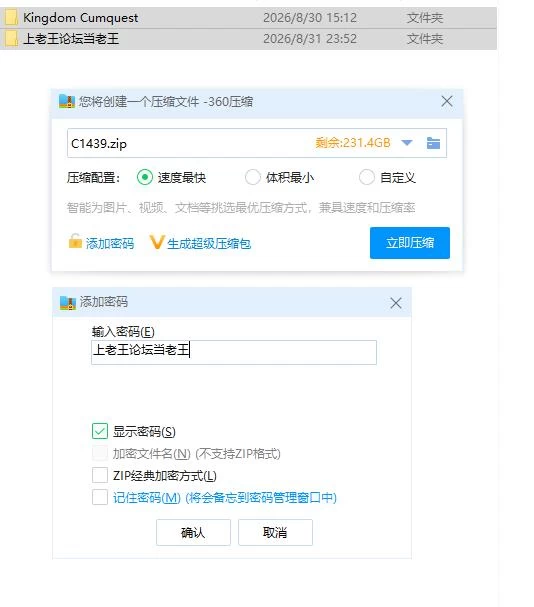The height and width of the screenshot is (607, 534).
Task: Uncheck 显示密码(S) checkbox
Action: [x=100, y=431]
